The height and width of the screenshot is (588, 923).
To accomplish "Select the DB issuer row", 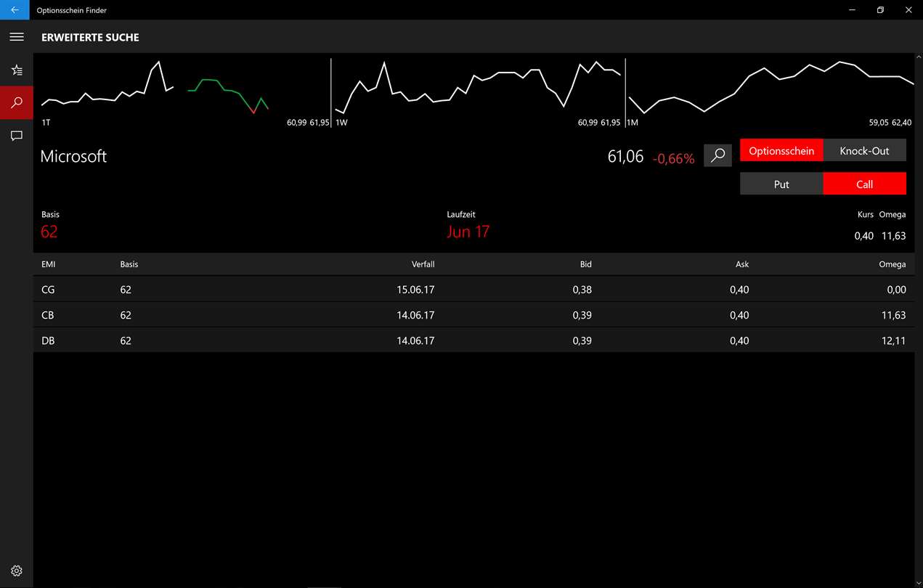I will 474,340.
